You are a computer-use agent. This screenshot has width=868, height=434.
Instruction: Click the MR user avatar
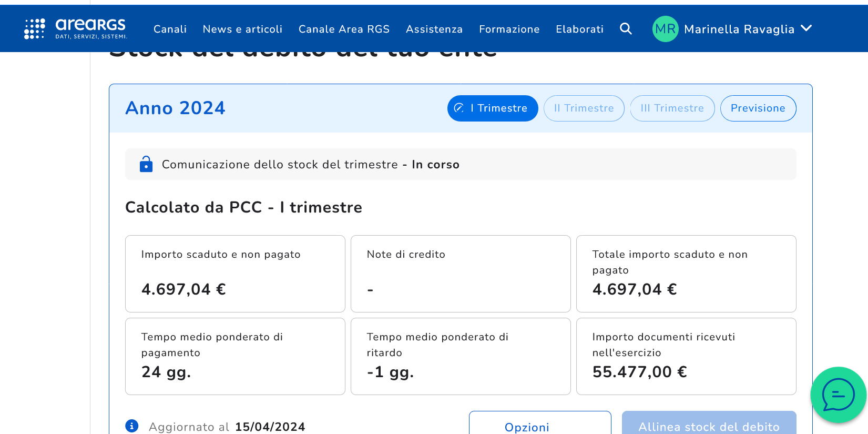tap(665, 29)
